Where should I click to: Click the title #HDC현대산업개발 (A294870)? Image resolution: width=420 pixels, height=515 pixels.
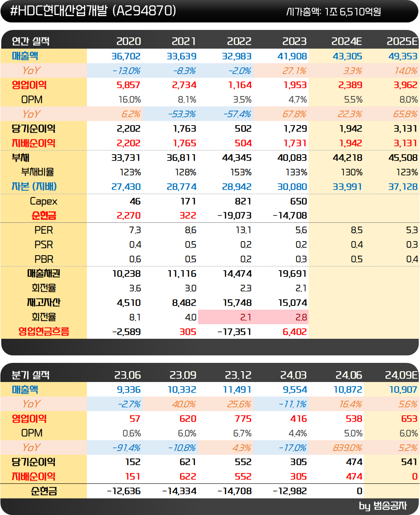[x=93, y=11]
